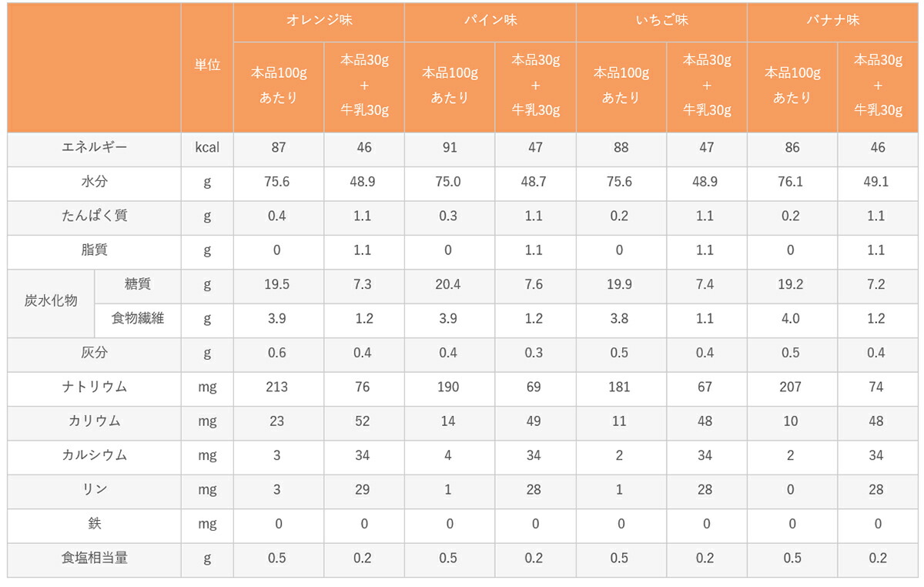924x587 pixels.
Task: Click the 脂質 row label
Action: tap(94, 252)
